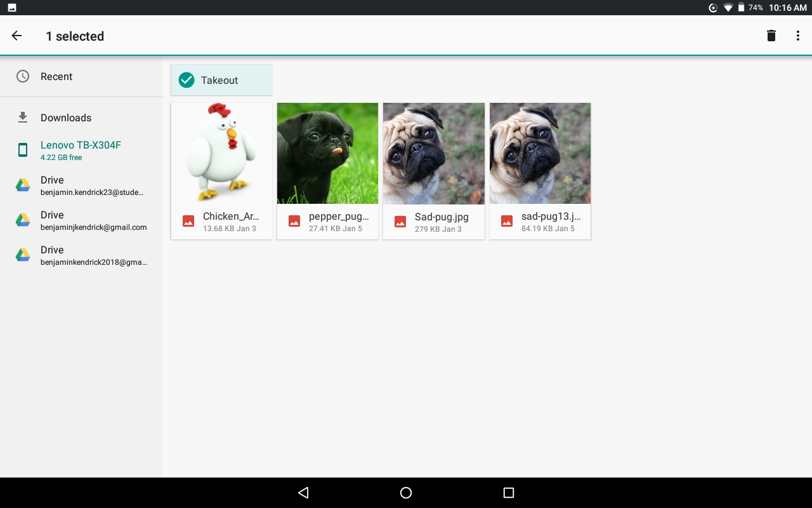
Task: Click image file icon beside pepper_pug
Action: (x=294, y=221)
